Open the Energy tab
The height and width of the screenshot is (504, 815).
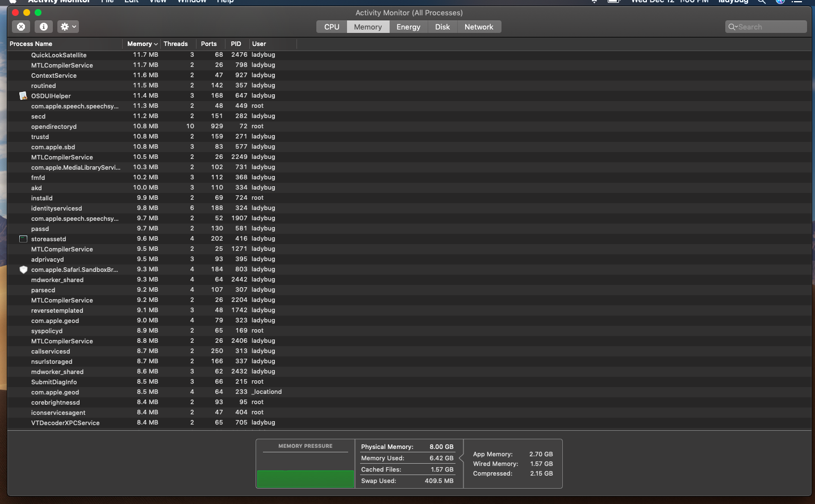(x=408, y=27)
